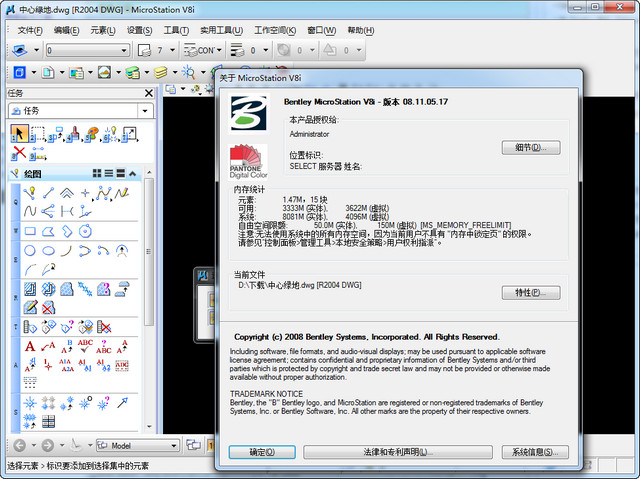Open the Model view group dropdown
The width and height of the screenshot is (640, 479).
point(138,446)
